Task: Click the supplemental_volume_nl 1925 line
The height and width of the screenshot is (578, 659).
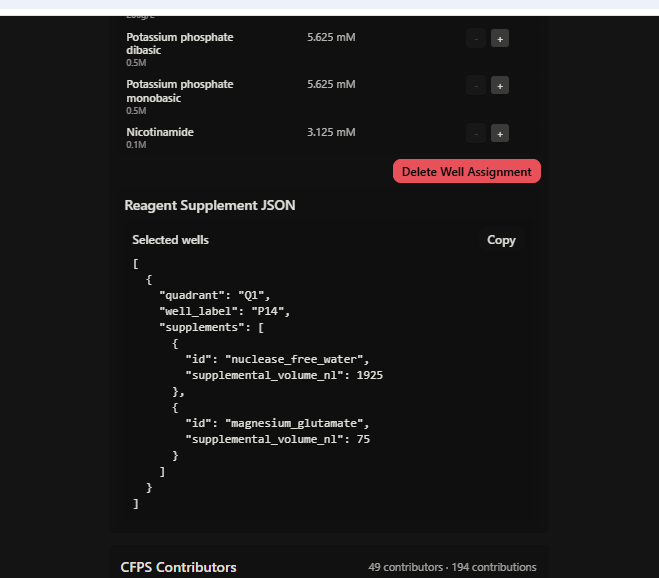Action: pos(284,375)
